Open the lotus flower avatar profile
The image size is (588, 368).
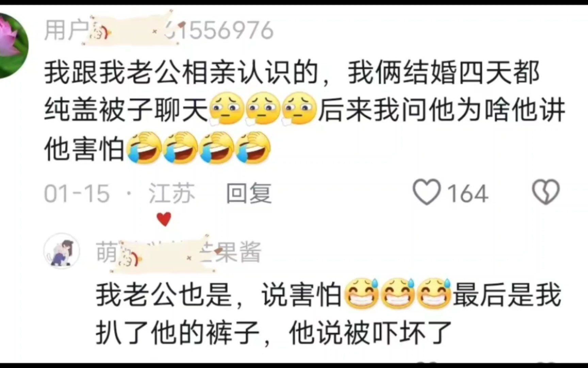(14, 46)
